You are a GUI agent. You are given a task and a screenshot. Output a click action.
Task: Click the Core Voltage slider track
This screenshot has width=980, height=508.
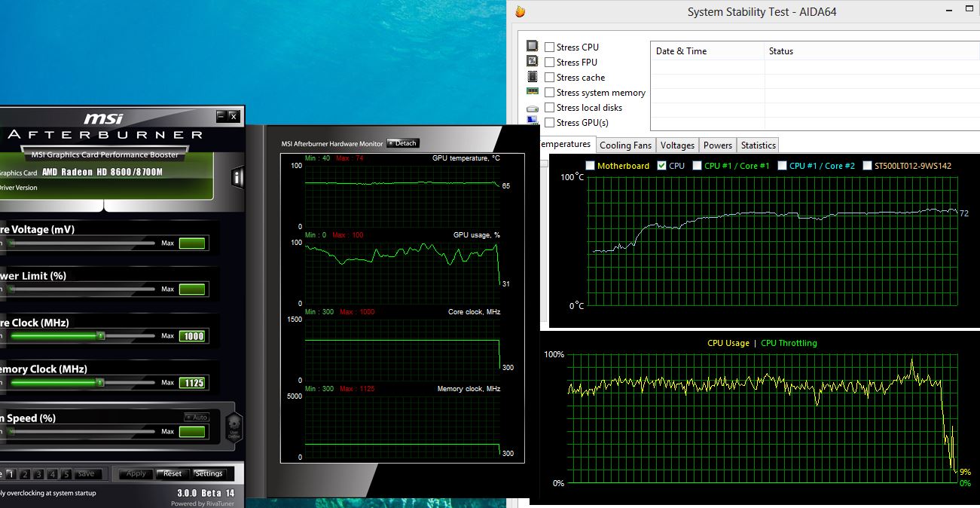[82, 243]
